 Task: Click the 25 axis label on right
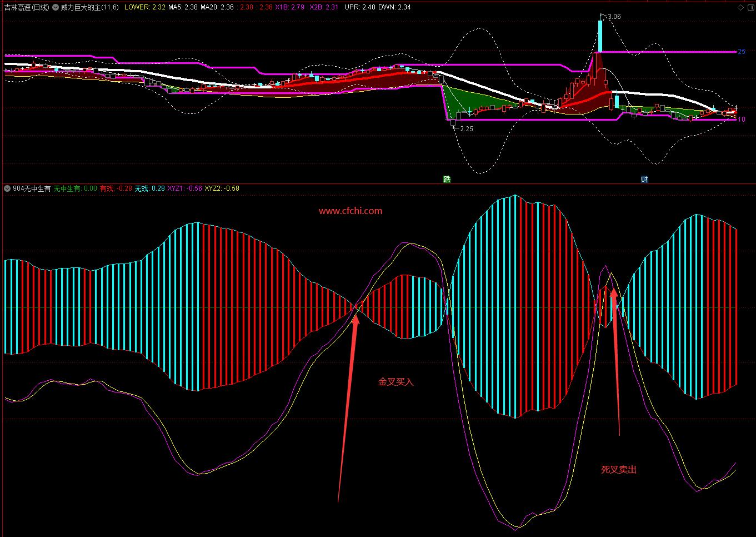pyautogui.click(x=742, y=52)
